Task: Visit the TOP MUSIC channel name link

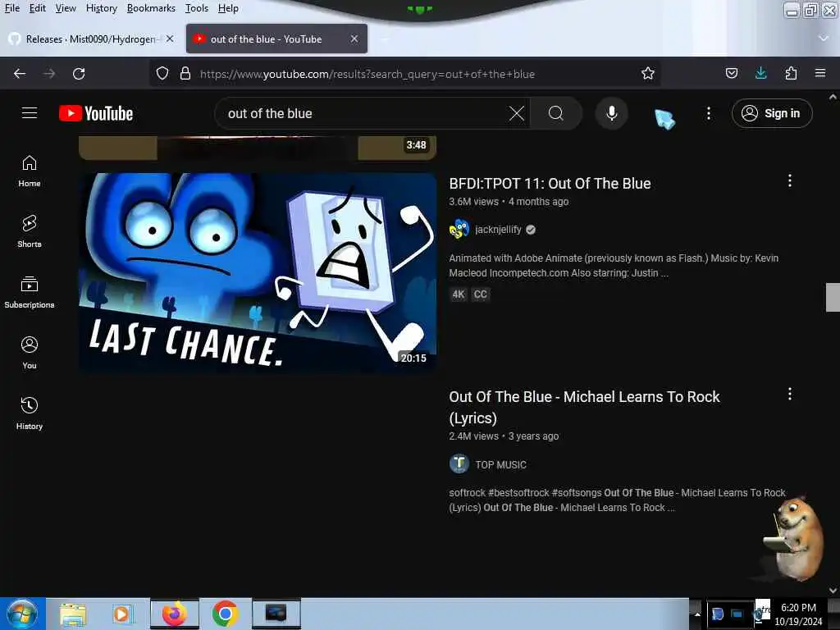Action: pos(500,465)
